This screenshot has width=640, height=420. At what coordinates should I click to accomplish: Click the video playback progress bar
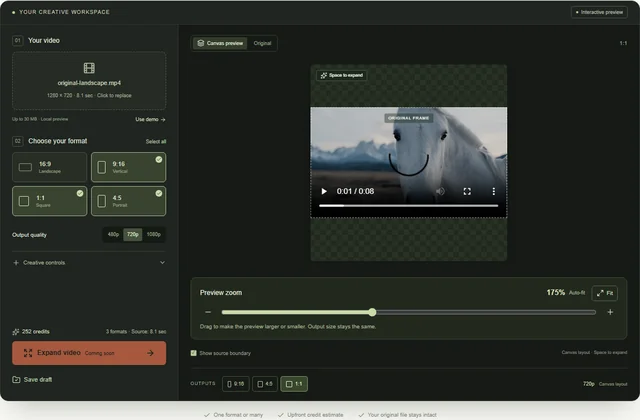pyautogui.click(x=409, y=206)
